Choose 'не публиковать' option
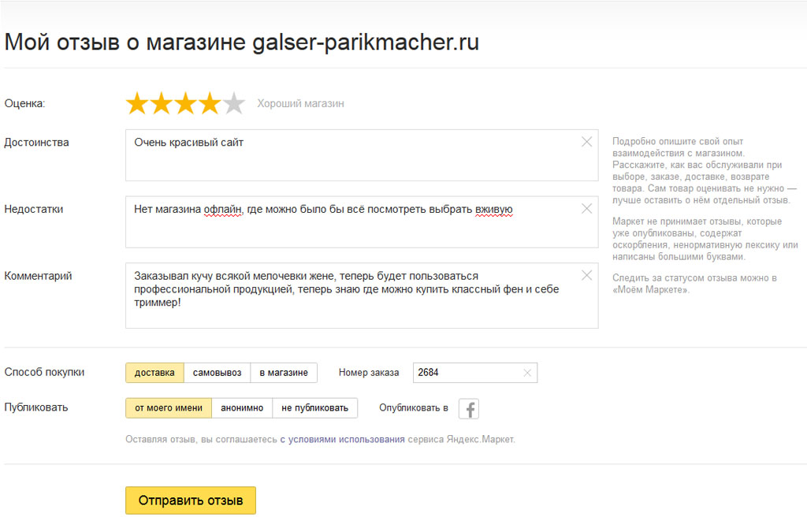The width and height of the screenshot is (807, 532). click(x=315, y=408)
